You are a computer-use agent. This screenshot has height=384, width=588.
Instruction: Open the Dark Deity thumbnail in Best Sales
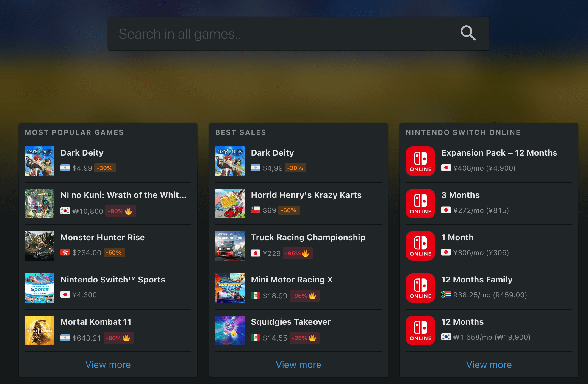pyautogui.click(x=230, y=161)
